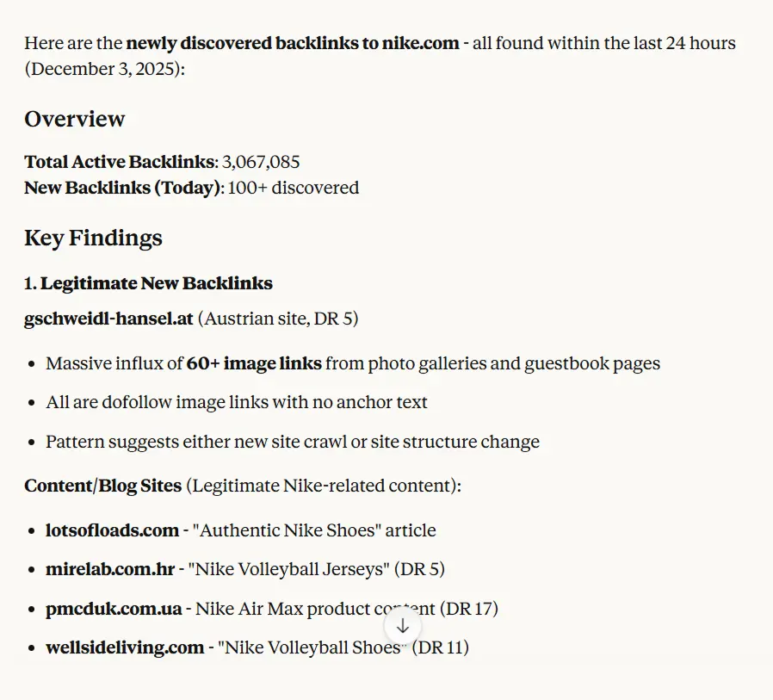Screen dimensions: 773x700
Task: Click the Content/Blog Sites label
Action: (102, 486)
